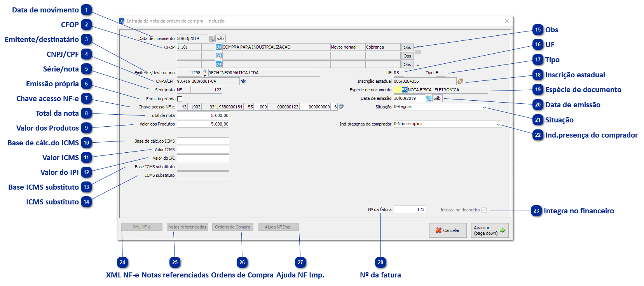
Task: Click the Chave acesso segment 000000123
Action: pyautogui.click(x=284, y=107)
